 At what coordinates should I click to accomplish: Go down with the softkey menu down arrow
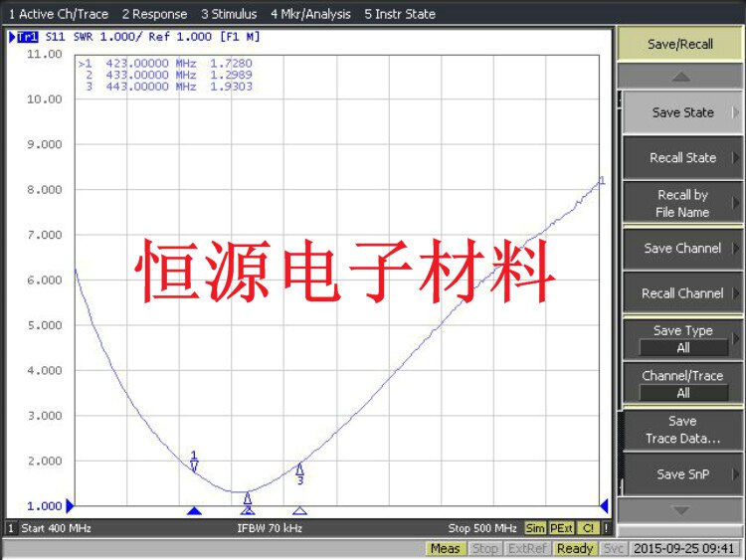[x=680, y=510]
